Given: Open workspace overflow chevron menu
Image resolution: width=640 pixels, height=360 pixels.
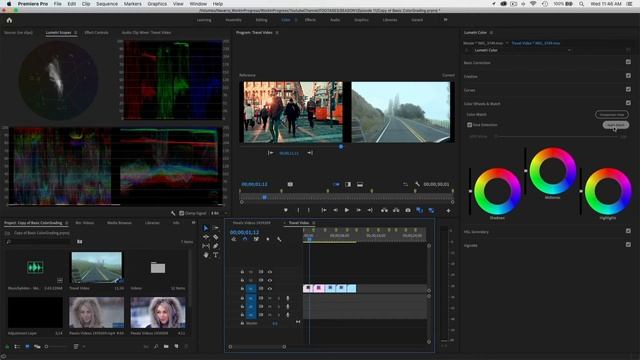Looking at the screenshot, I should 445,20.
